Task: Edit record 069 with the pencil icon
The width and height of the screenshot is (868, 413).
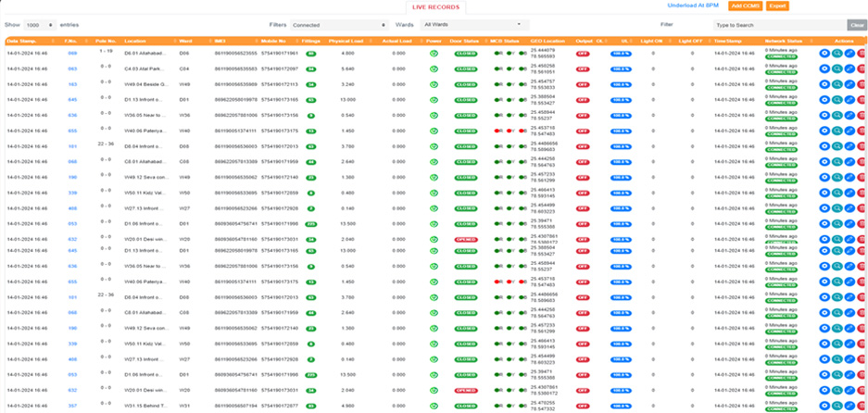Action: pyautogui.click(x=849, y=53)
